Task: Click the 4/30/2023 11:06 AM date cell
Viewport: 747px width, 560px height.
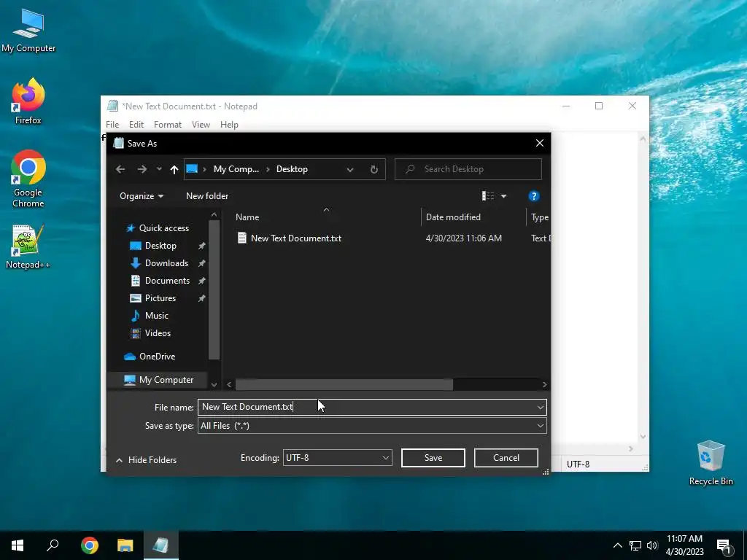Action: click(x=463, y=238)
